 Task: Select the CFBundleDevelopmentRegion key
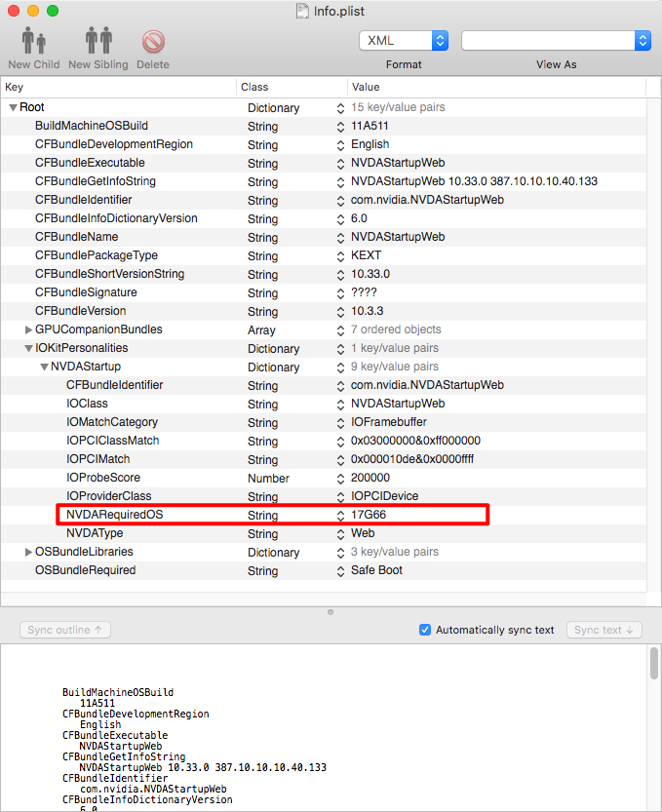[x=113, y=144]
